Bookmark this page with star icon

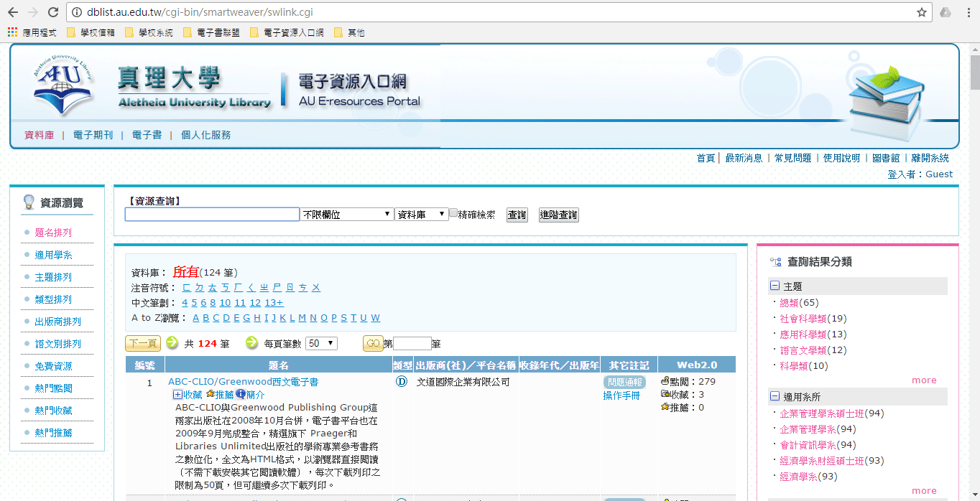[x=922, y=12]
